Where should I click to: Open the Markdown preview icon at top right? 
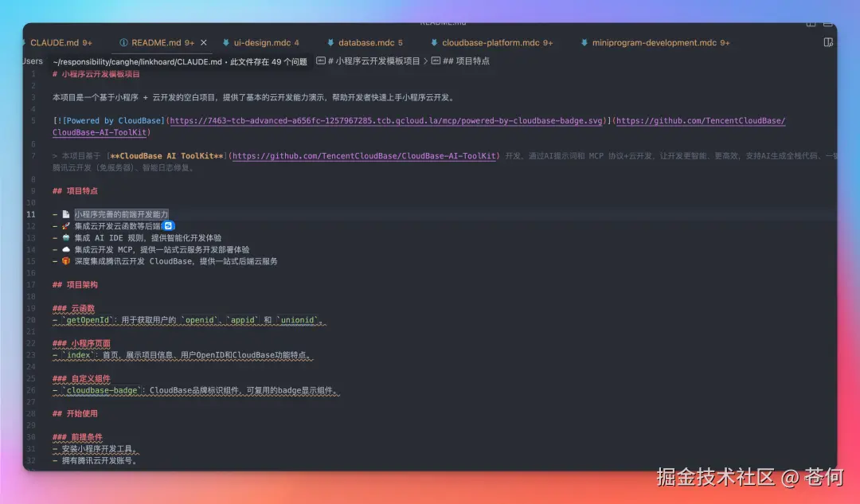tap(827, 42)
